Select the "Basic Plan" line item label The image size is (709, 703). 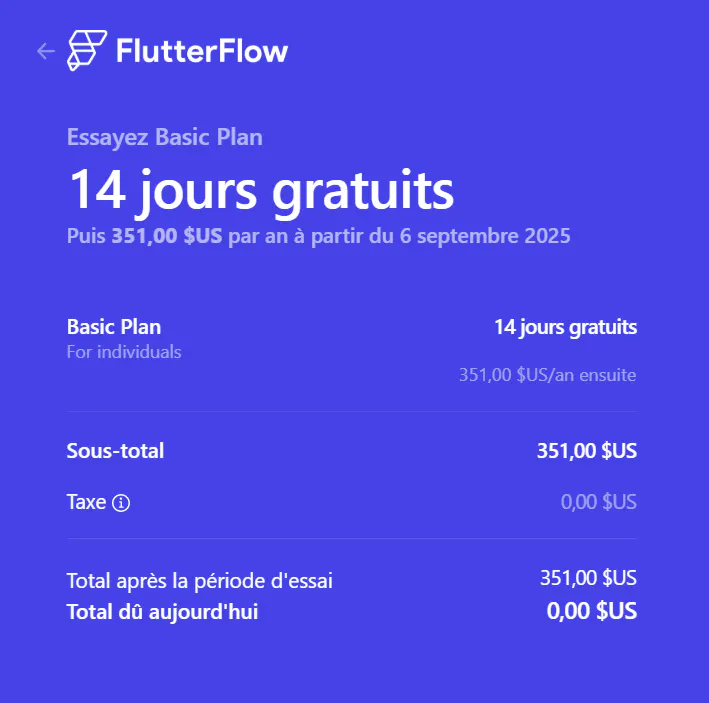(x=114, y=327)
